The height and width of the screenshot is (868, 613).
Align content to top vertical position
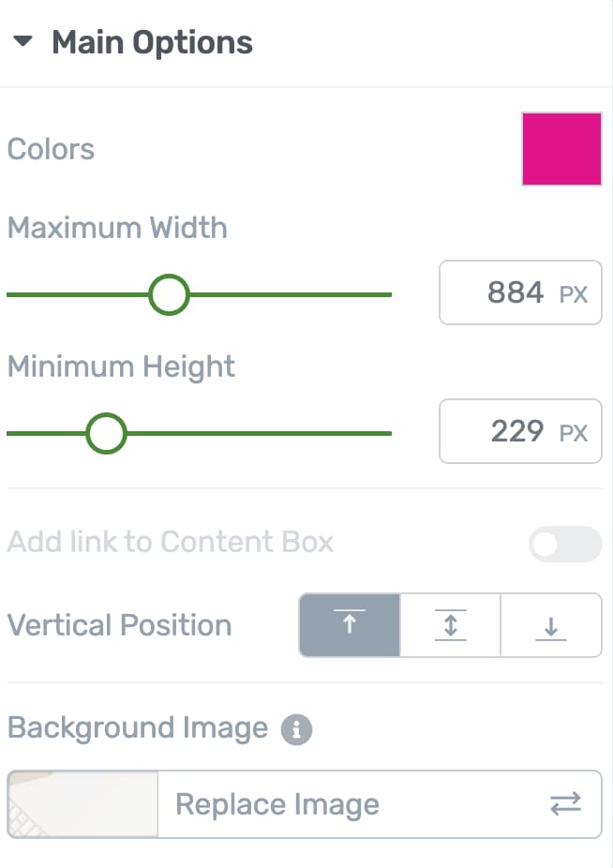pos(350,625)
